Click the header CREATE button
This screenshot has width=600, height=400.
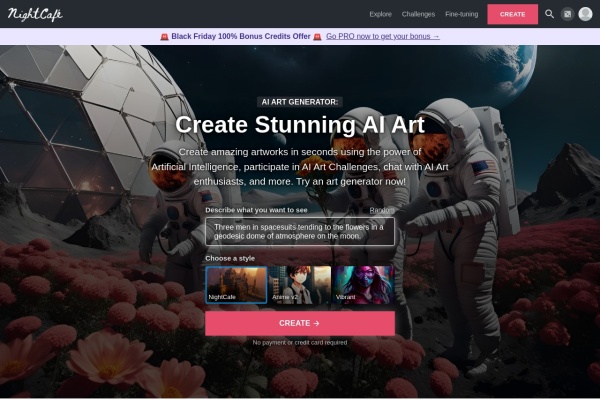pos(512,14)
